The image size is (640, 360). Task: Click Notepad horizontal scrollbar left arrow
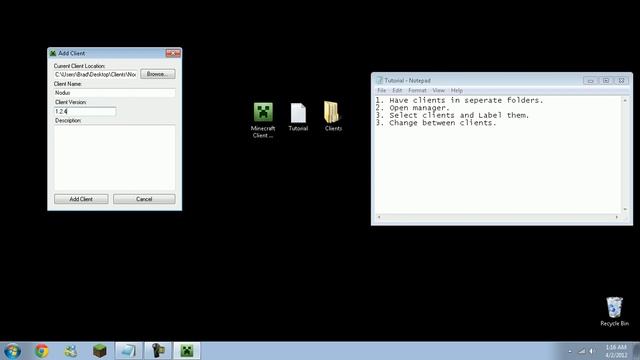click(x=379, y=217)
